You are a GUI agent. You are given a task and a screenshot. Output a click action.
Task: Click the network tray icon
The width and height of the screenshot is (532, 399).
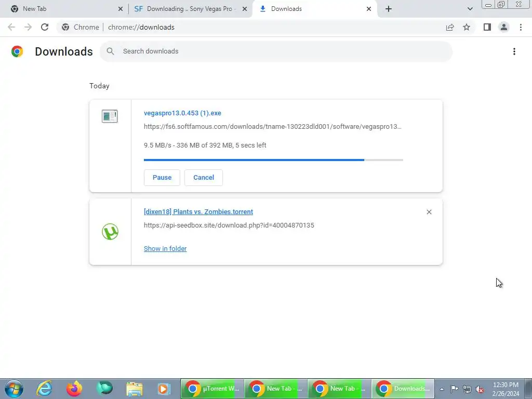(x=467, y=389)
